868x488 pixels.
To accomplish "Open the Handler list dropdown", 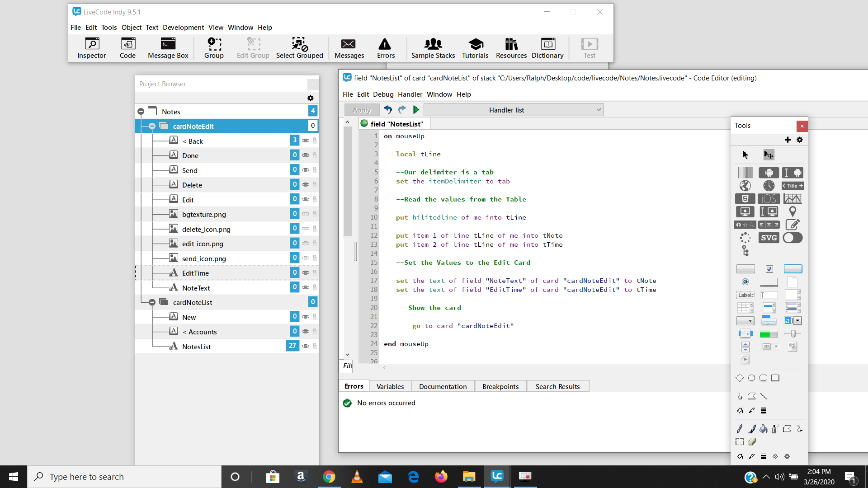I will click(514, 110).
